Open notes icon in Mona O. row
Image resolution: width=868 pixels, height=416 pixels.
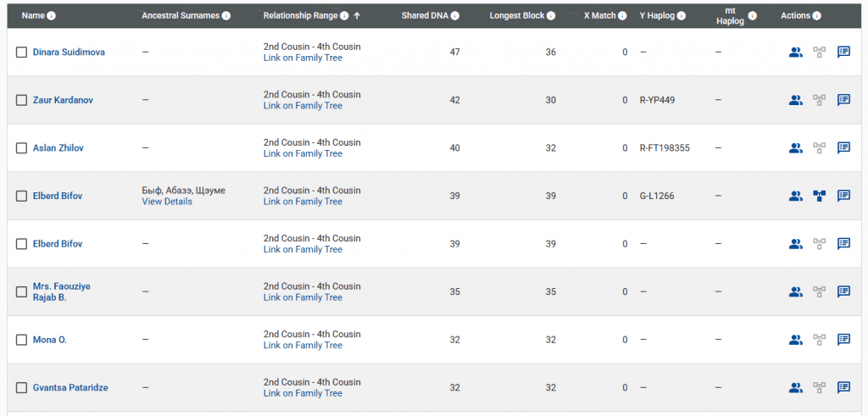point(843,340)
